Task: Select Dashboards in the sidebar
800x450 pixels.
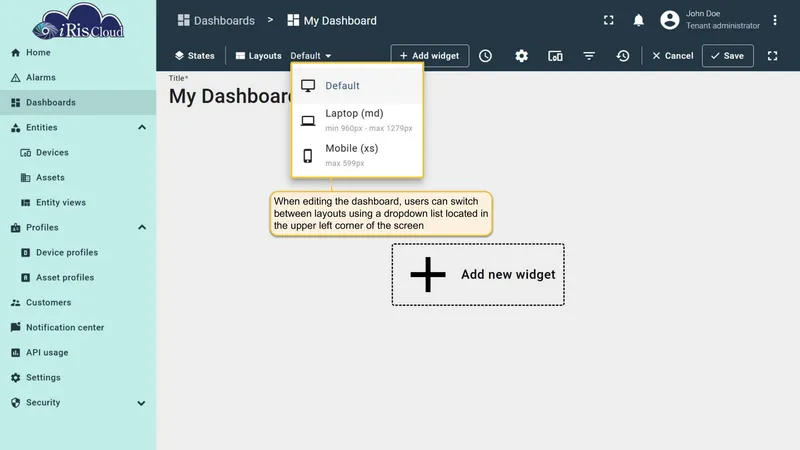Action: (x=78, y=103)
